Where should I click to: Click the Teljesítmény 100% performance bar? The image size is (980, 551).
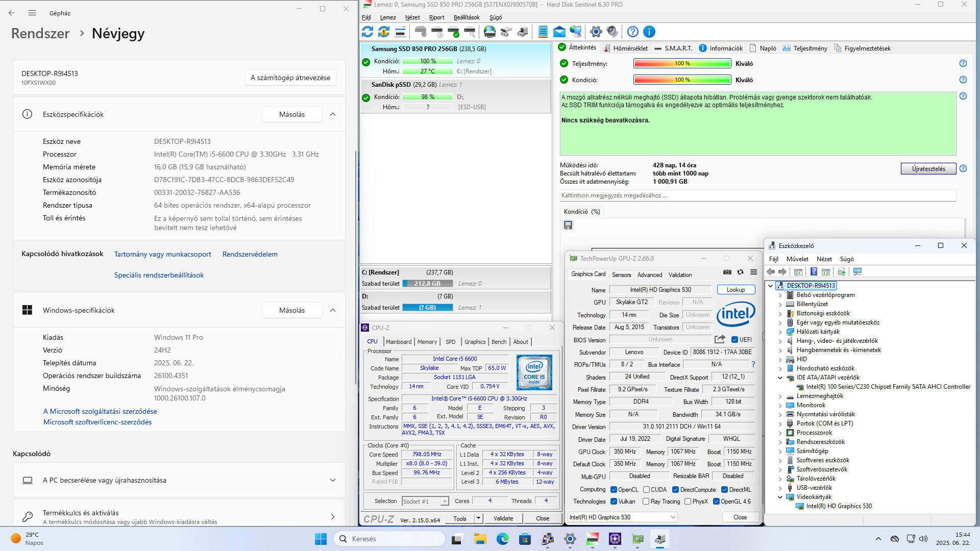682,63
